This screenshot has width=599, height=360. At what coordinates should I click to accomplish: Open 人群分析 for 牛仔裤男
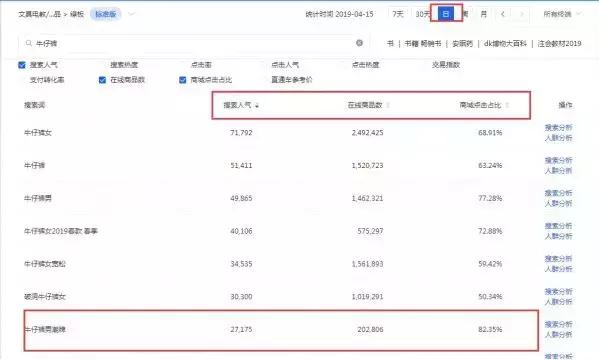[558, 203]
